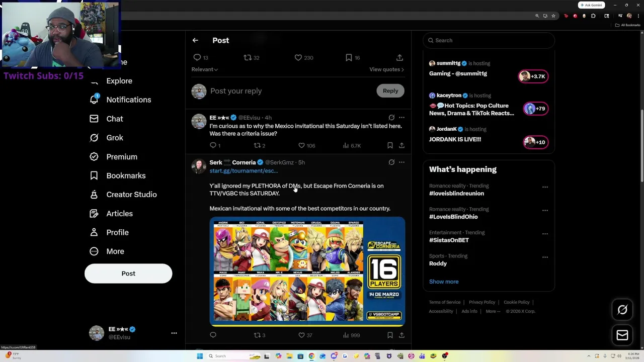This screenshot has width=644, height=362.
Task: Open start.gg tournament link in Serk's post
Action: pyautogui.click(x=244, y=171)
